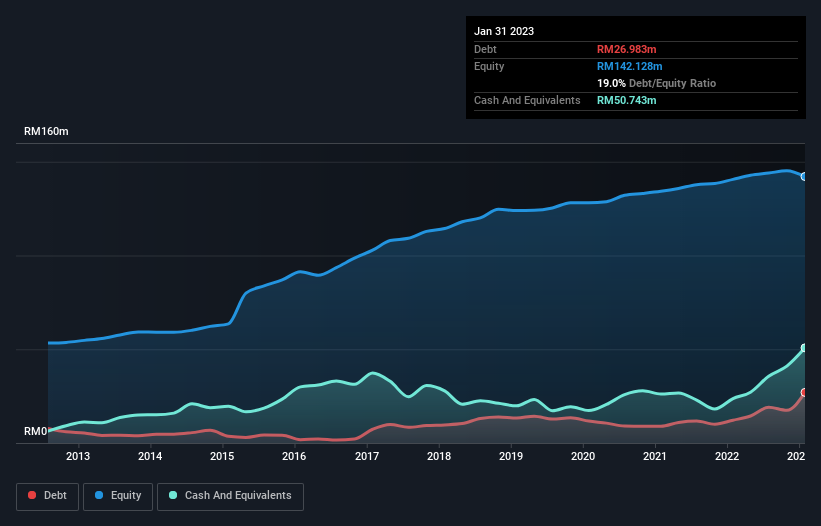Screen dimensions: 821x526
Task: Click the 19.0% Debt/Equity Ratio text
Action: pos(657,83)
